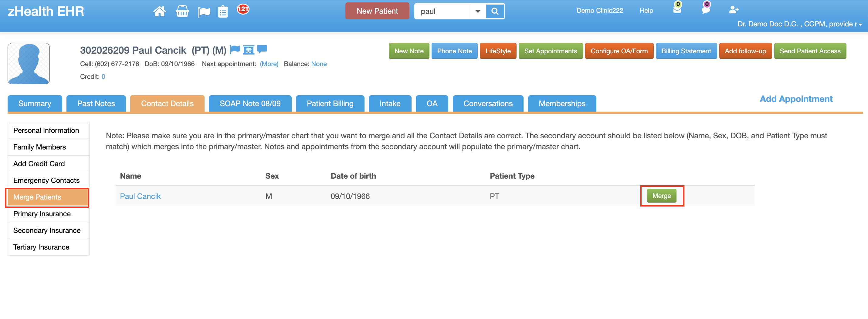Click the add user icon
Screen dimensions: 868x319
click(734, 10)
